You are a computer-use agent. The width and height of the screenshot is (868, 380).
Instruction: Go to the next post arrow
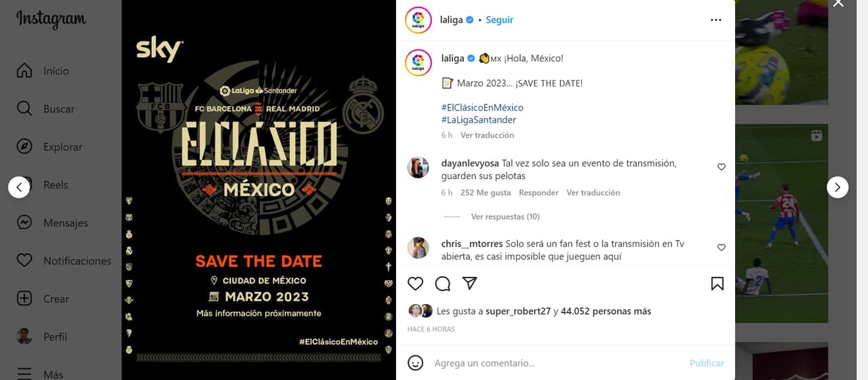837,187
